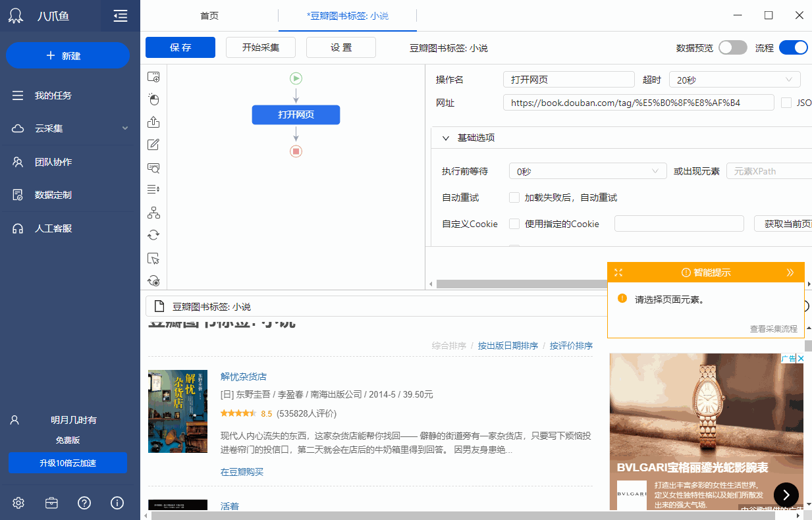Click the Open Web Page tool icon

click(x=153, y=77)
